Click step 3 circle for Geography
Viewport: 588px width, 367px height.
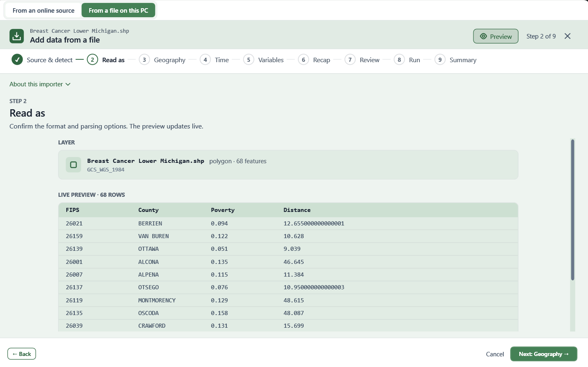tap(144, 60)
